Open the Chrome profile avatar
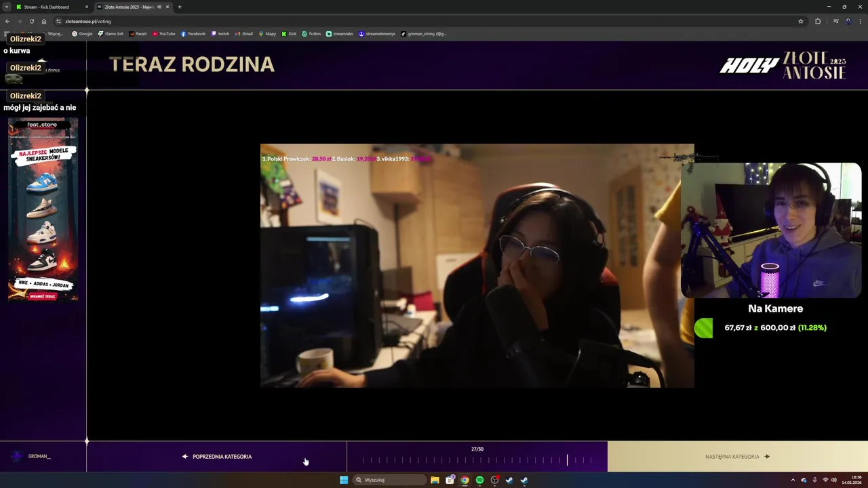 pyautogui.click(x=848, y=21)
